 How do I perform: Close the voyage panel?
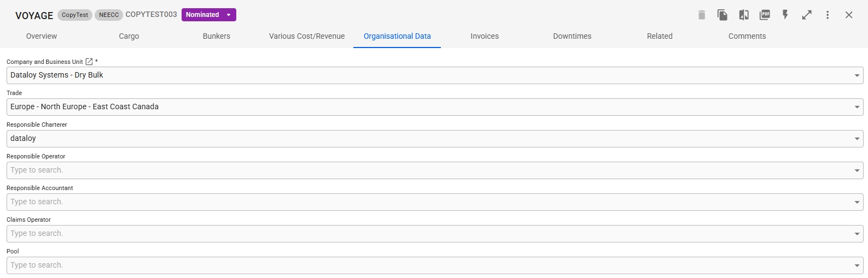[849, 15]
